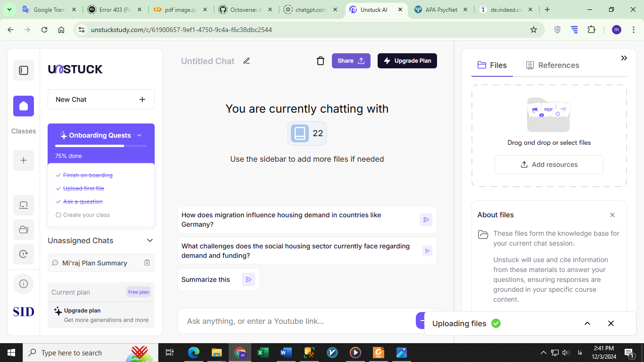Expand the Uploading files panel
The width and height of the screenshot is (644, 362).
point(587,323)
